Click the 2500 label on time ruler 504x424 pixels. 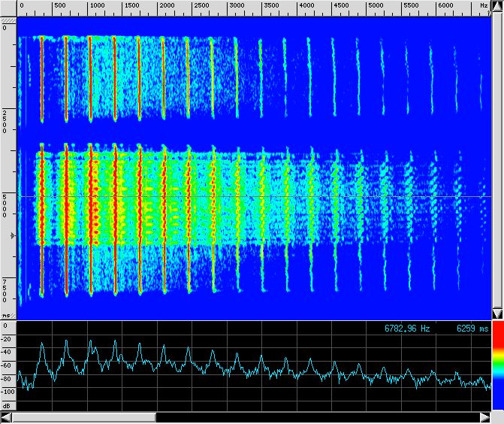tap(5, 120)
